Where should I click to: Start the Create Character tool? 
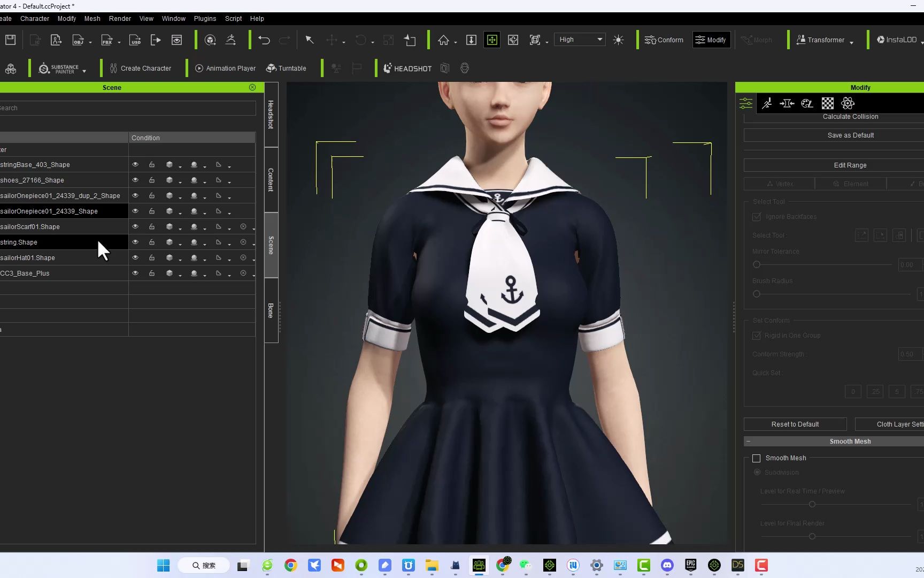tap(140, 68)
